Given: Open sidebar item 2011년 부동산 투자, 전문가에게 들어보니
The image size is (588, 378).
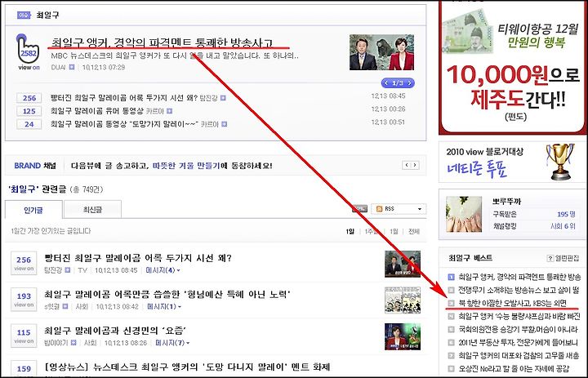Looking at the screenshot, I should coord(519,342).
